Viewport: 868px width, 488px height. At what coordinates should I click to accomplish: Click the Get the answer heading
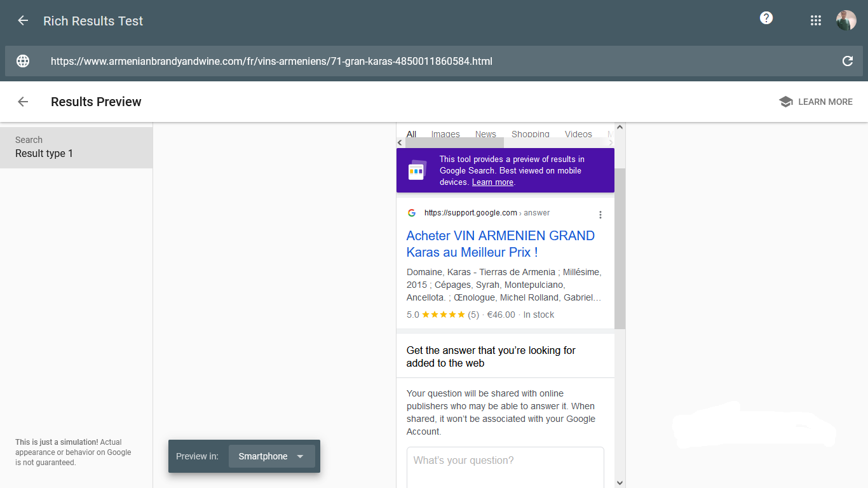491,356
